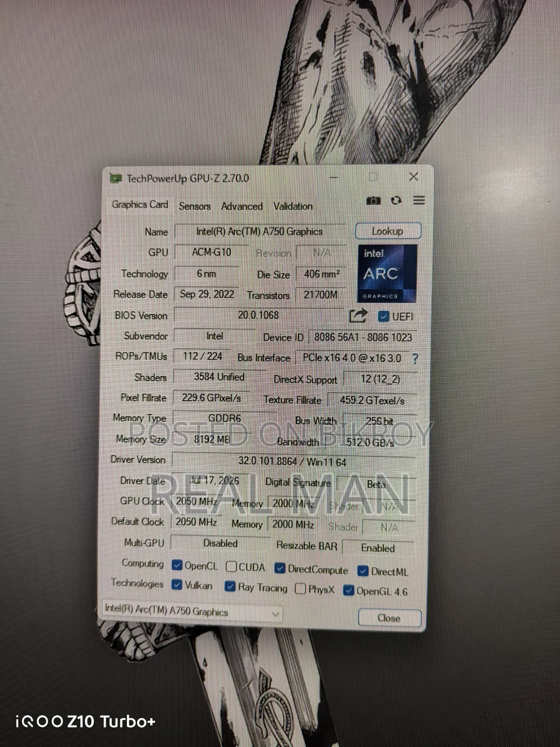
Task: Click the Bandwidth 512.0 GB/s field
Action: 370,442
